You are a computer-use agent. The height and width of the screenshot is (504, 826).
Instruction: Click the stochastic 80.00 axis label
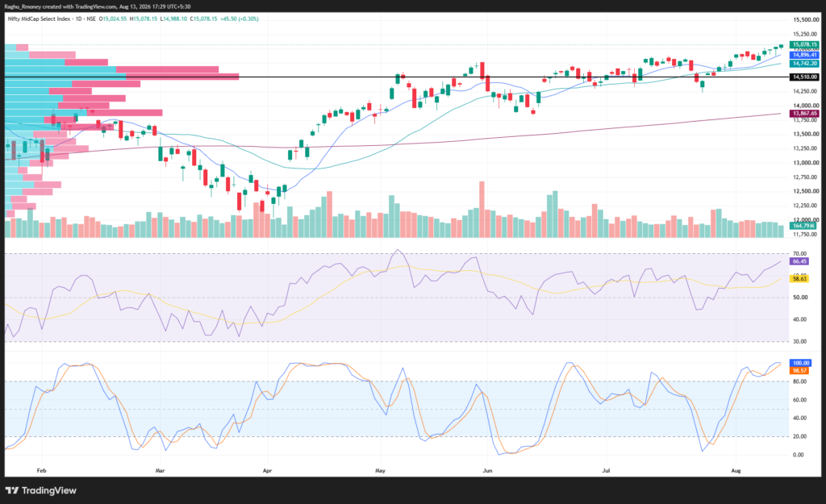(x=799, y=381)
